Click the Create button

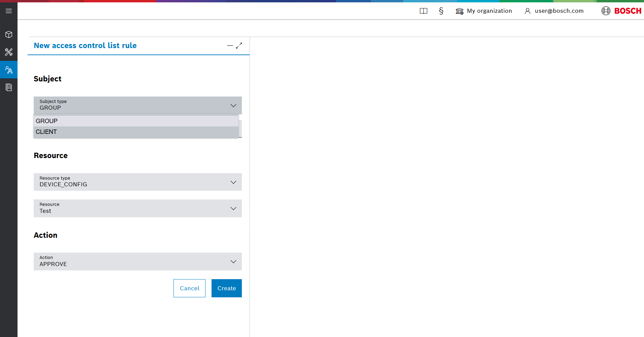click(x=226, y=288)
